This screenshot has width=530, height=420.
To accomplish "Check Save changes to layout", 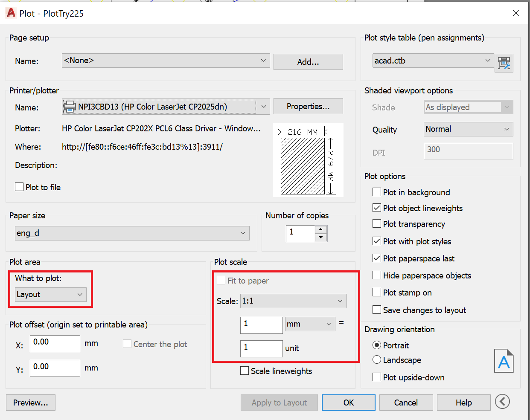I will (x=377, y=310).
